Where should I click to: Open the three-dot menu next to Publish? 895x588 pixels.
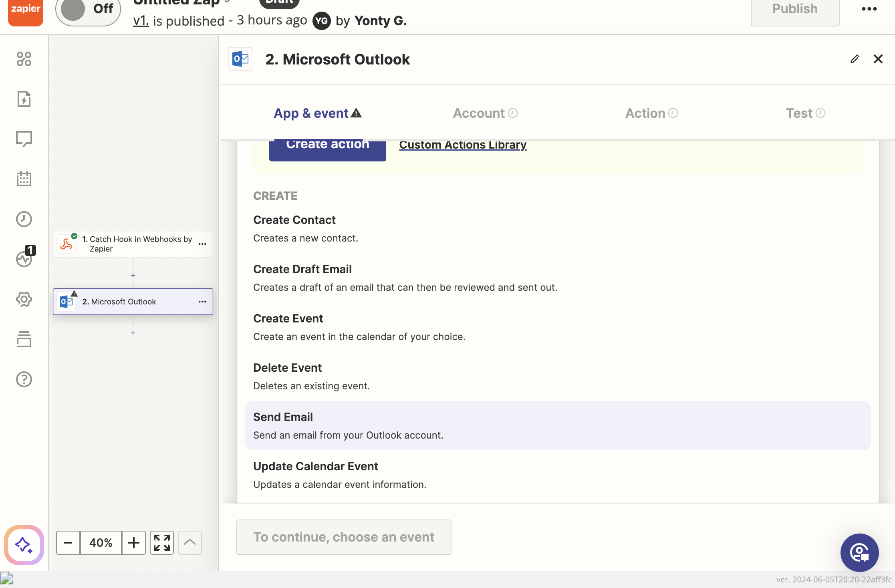tap(869, 9)
